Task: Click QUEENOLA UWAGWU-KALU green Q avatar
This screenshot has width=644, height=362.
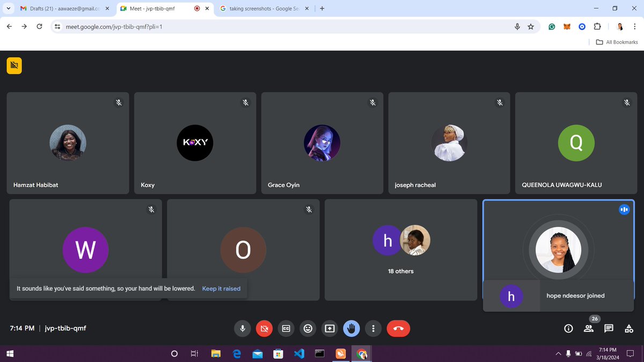Action: click(x=576, y=143)
